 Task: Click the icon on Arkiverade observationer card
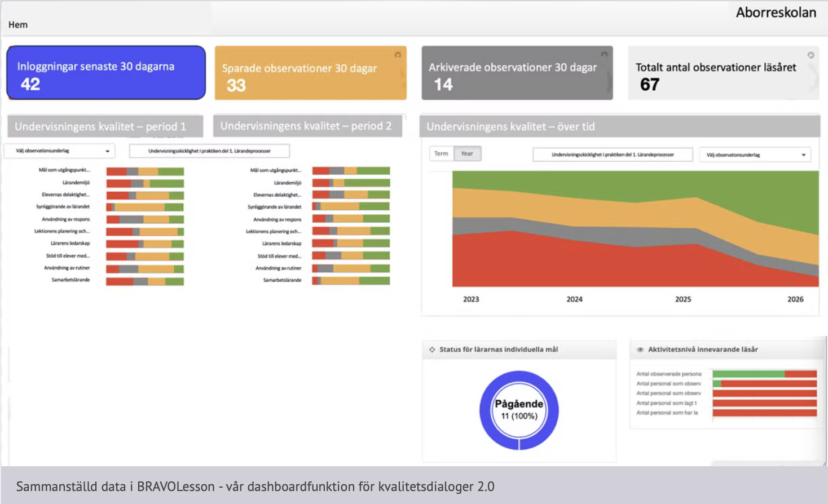pyautogui.click(x=604, y=55)
